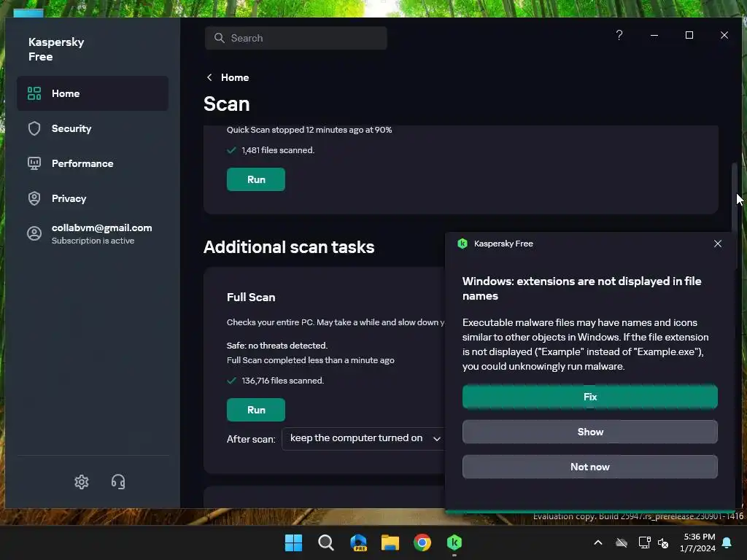Open the Security section
The height and width of the screenshot is (560, 747).
click(x=93, y=128)
